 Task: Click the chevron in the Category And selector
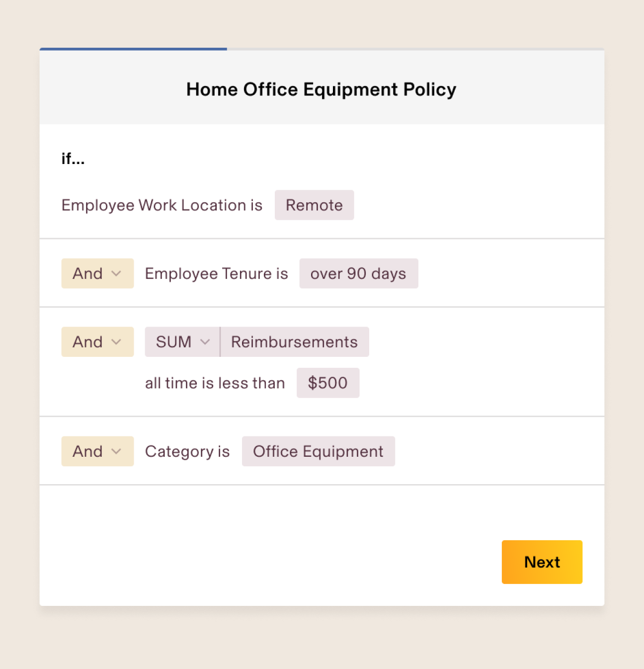coord(116,451)
